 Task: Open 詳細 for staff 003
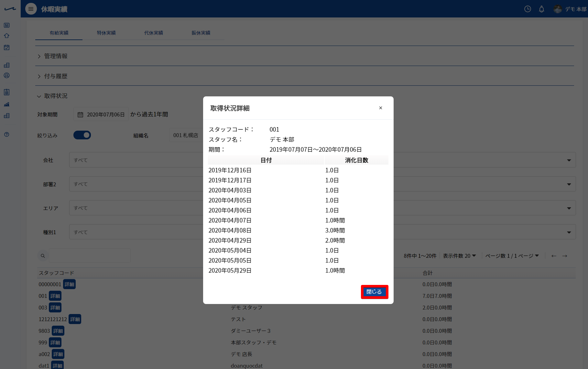pos(55,308)
